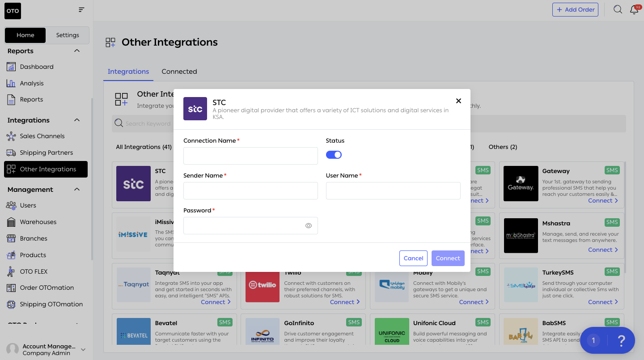Focus the Sender Name field
Viewport: 644px width, 360px height.
(x=250, y=191)
